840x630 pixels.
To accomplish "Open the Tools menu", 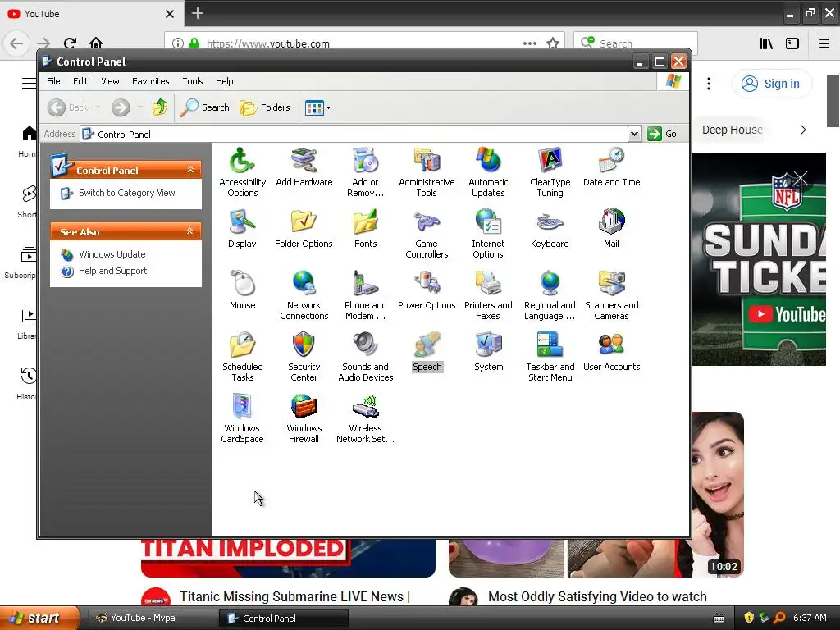I will tap(192, 81).
